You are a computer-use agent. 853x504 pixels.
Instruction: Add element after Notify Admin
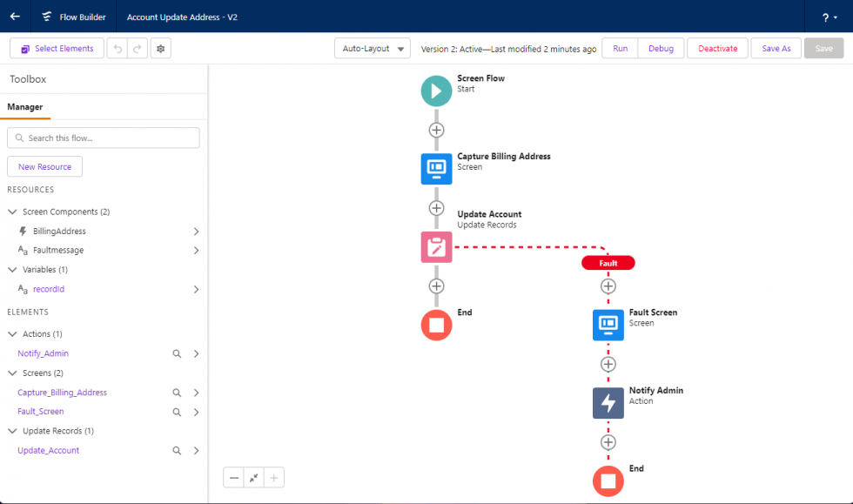click(x=608, y=442)
